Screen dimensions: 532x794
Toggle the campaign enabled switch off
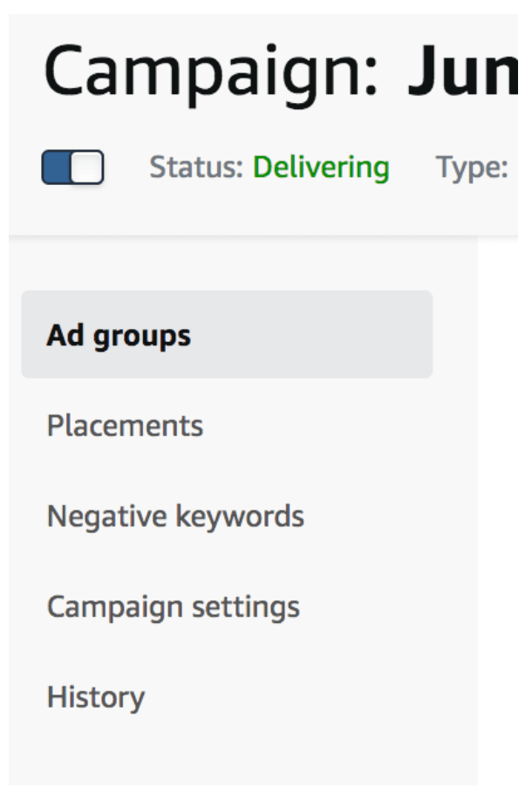73,168
